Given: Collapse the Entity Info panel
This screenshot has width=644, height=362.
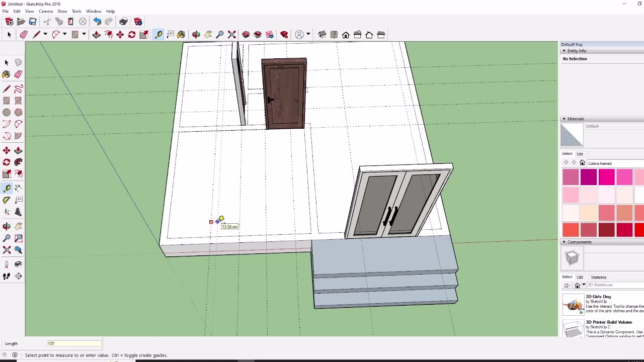Looking at the screenshot, I should click(564, 51).
